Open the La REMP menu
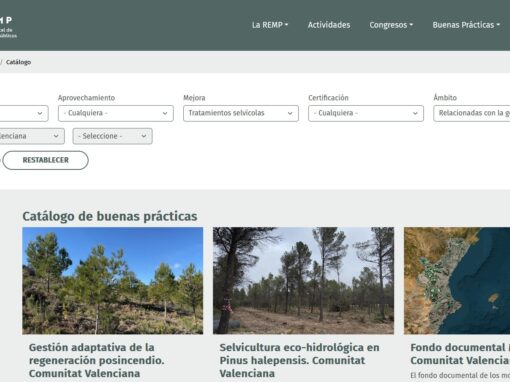The width and height of the screenshot is (510, 382). pos(270,25)
